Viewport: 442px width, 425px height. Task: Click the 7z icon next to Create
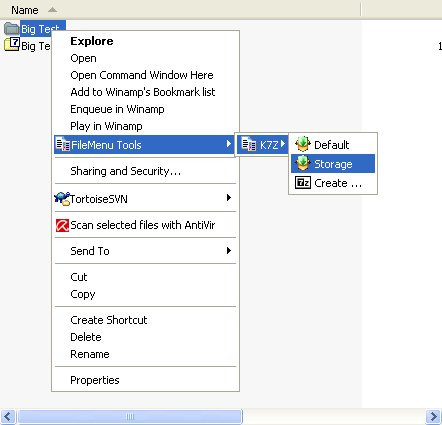[303, 183]
